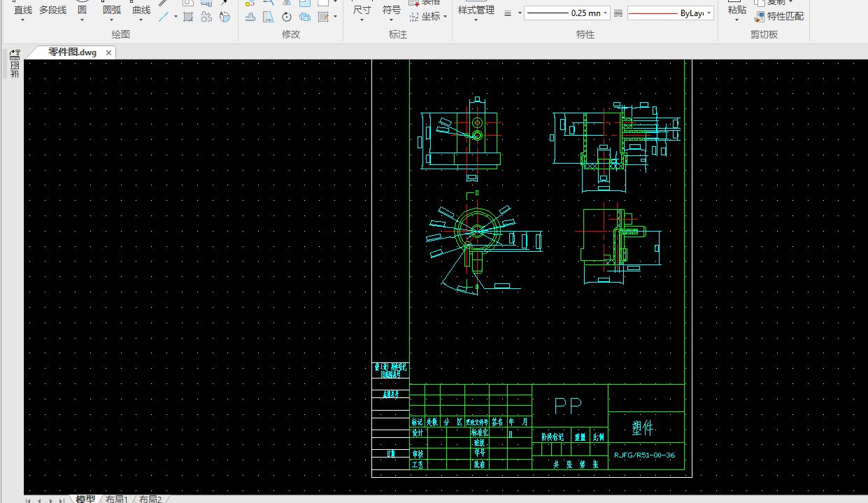Open the 0.25 mm lineweight dropdown

[605, 13]
